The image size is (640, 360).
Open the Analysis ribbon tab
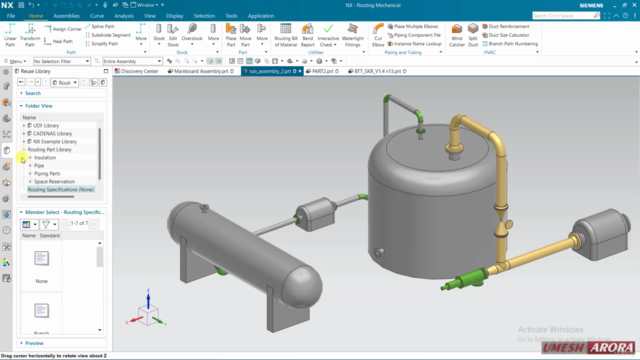click(124, 16)
